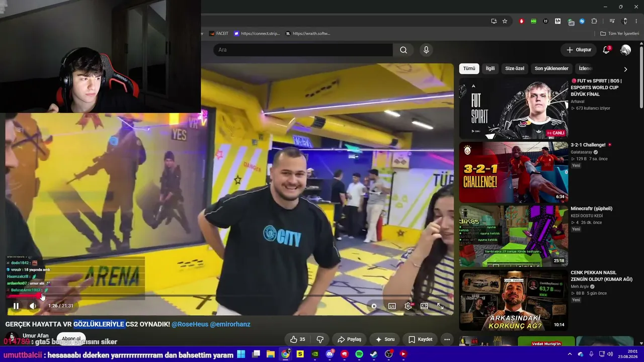Screen dimensions: 644x362
Task: Switch to theater mode view
Action: tap(424, 306)
